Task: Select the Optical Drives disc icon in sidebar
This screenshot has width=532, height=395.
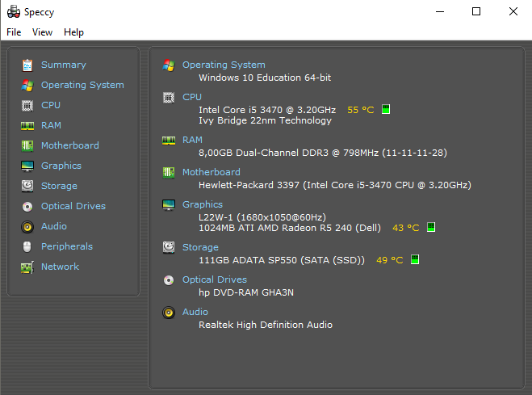Action: click(x=27, y=206)
